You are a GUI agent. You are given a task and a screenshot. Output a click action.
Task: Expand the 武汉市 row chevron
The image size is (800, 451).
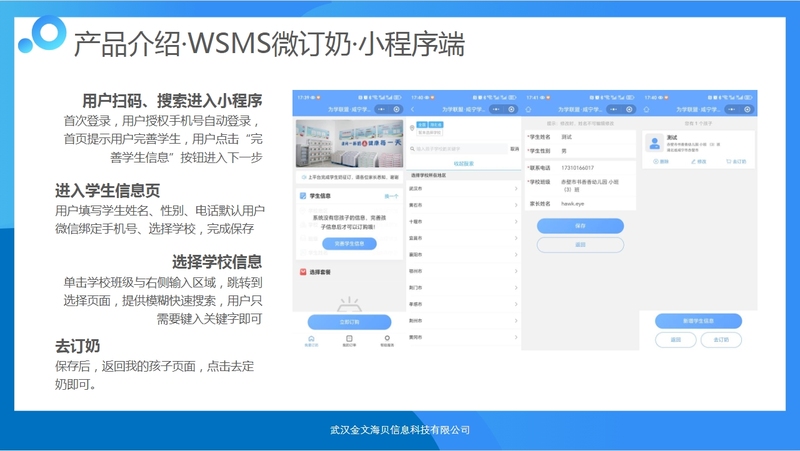516,189
